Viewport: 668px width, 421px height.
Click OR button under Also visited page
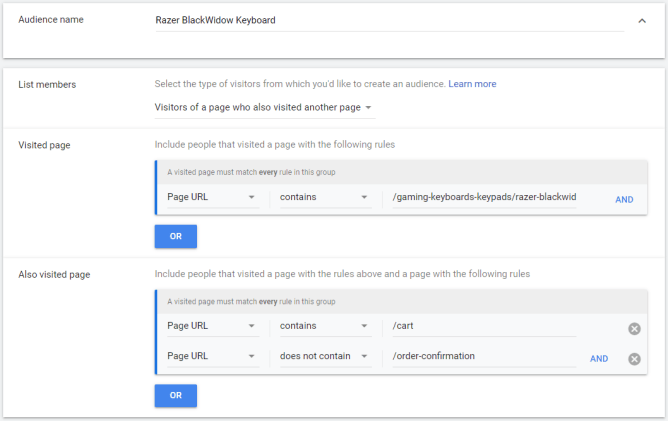pos(176,395)
